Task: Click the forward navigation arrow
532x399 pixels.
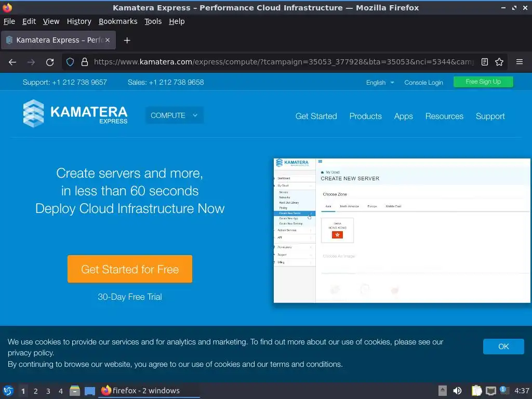Action: point(31,62)
